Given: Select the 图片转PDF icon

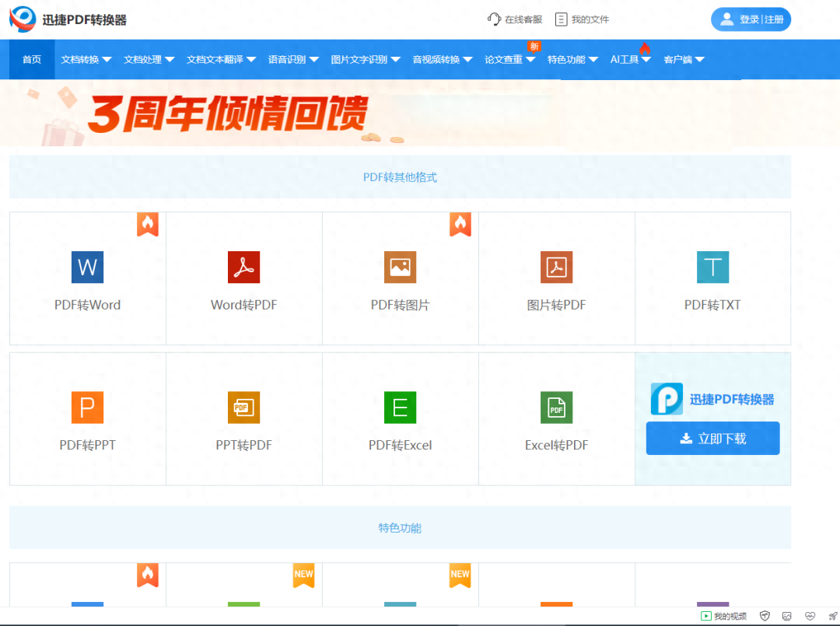Looking at the screenshot, I should tap(556, 267).
